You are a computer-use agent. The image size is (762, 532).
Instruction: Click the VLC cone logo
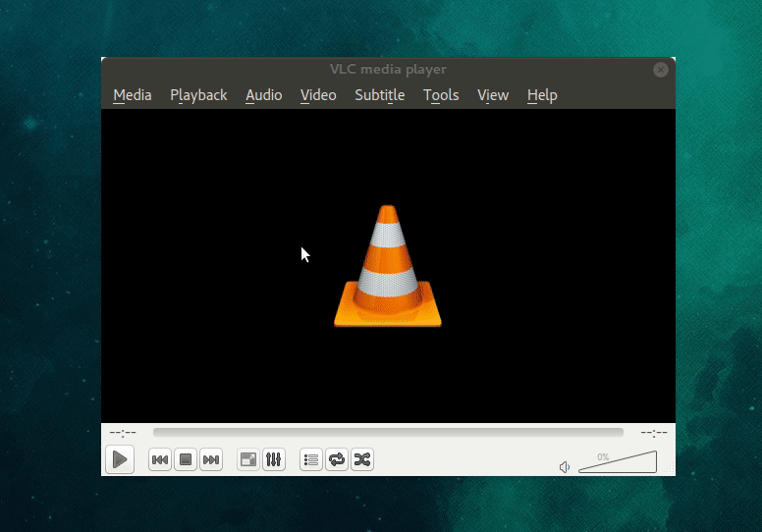[x=387, y=266]
